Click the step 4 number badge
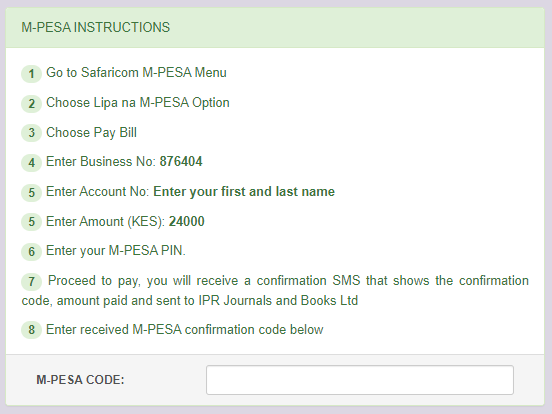Viewport: 552px width, 414px height. [31, 163]
